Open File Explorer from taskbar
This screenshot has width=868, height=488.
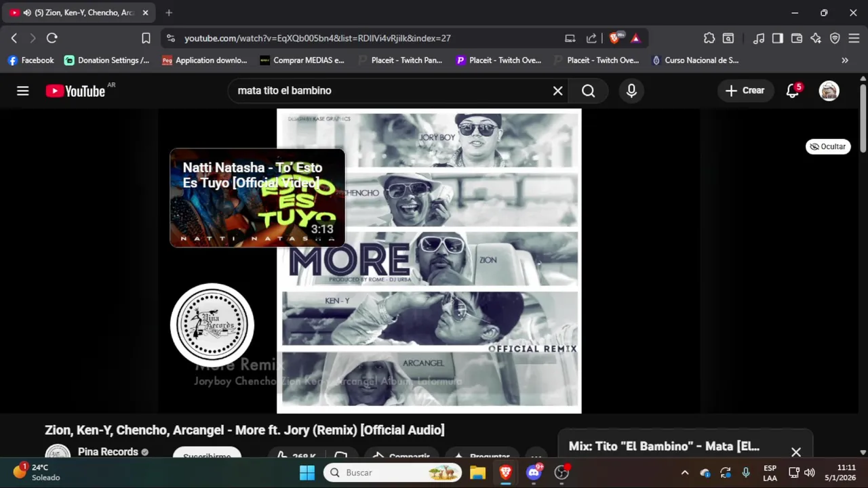coord(477,472)
